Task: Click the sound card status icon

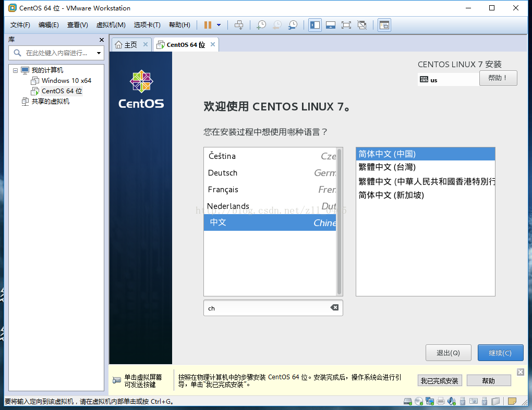Action: point(452,402)
